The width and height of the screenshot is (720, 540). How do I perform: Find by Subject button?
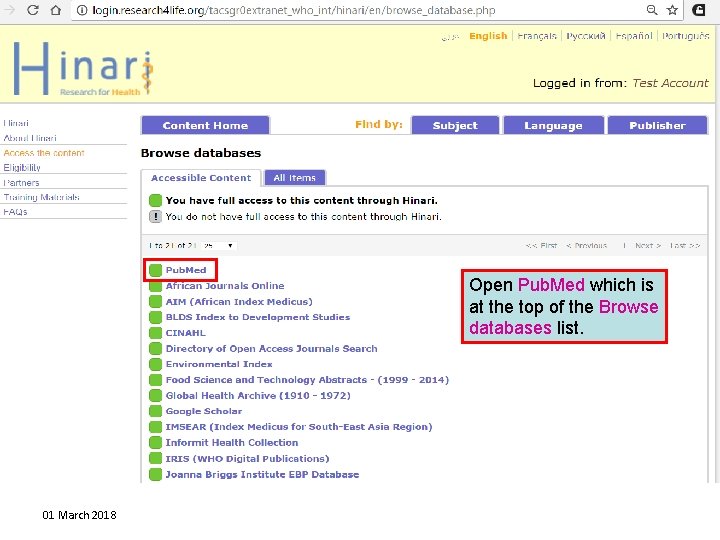tap(455, 125)
